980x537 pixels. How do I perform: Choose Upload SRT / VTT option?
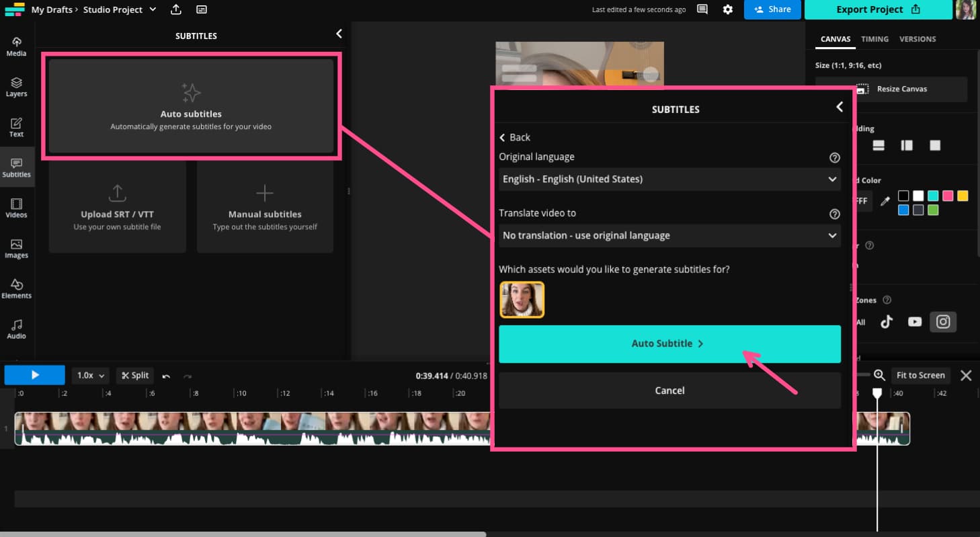click(117, 208)
